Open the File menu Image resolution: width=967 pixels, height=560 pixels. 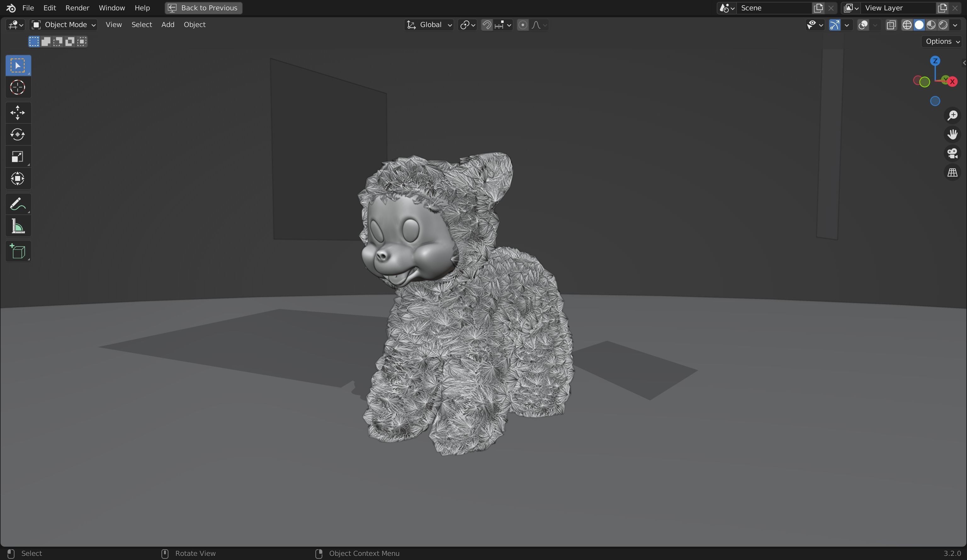[28, 8]
